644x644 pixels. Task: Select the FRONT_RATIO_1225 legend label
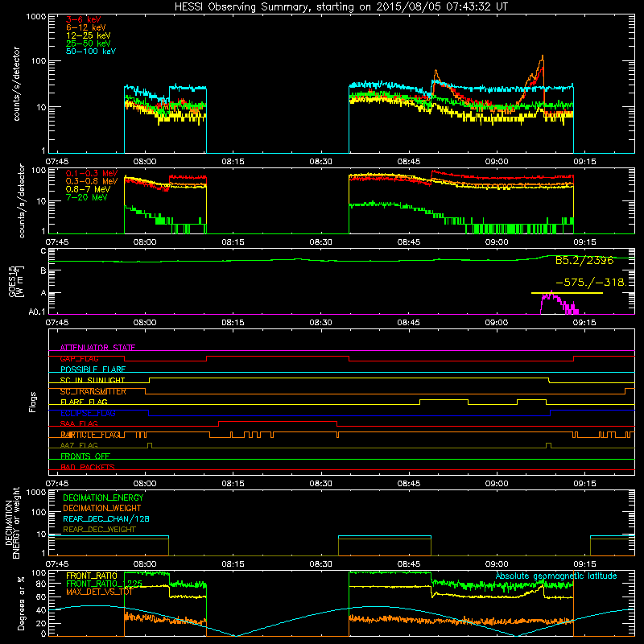tap(105, 584)
